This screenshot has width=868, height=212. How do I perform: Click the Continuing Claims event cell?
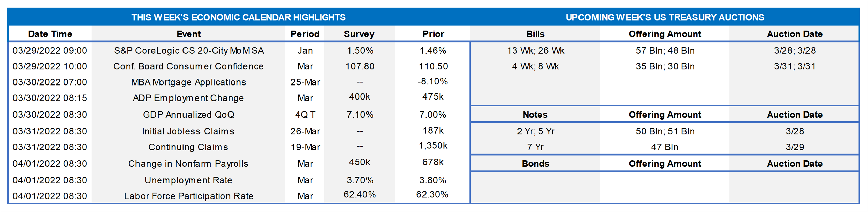(x=188, y=147)
